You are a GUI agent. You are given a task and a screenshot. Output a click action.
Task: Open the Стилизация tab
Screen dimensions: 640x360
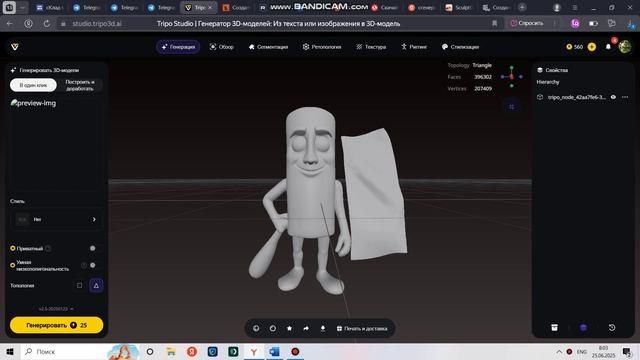click(x=460, y=47)
